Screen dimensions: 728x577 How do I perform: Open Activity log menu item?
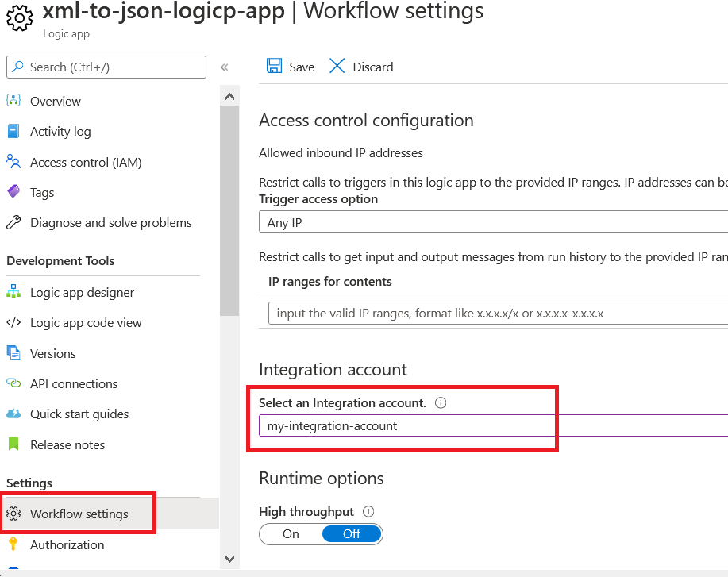point(60,132)
